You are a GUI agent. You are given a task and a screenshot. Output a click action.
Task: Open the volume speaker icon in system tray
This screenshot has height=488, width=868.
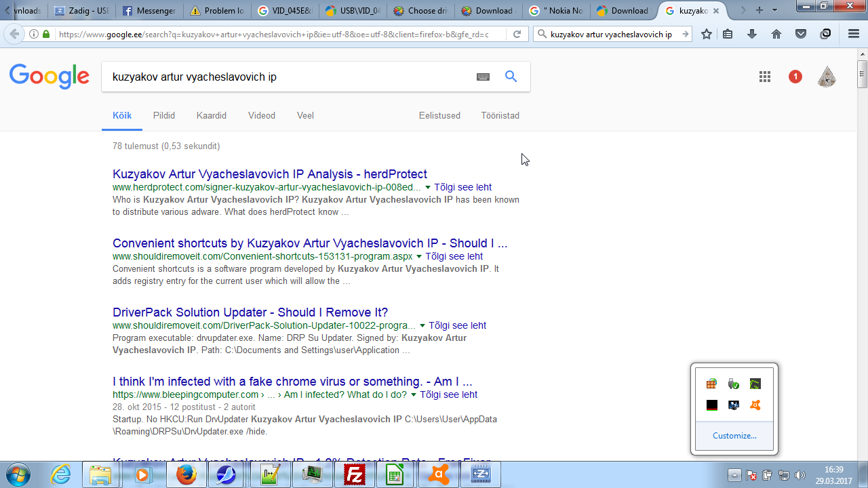800,475
